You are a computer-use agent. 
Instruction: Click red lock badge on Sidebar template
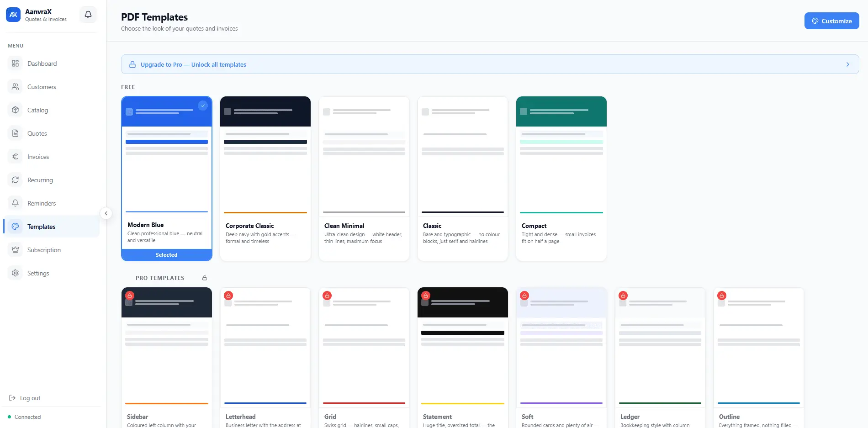click(x=130, y=296)
